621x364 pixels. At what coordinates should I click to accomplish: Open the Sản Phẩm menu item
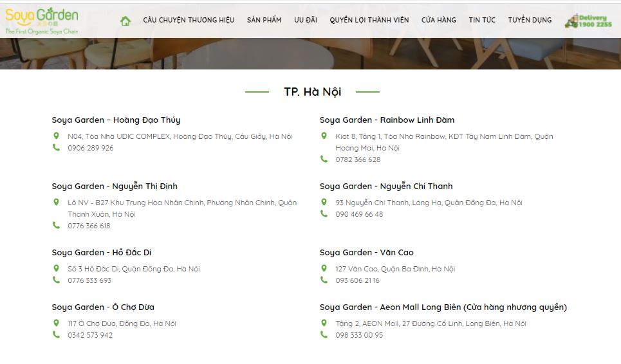(x=264, y=20)
